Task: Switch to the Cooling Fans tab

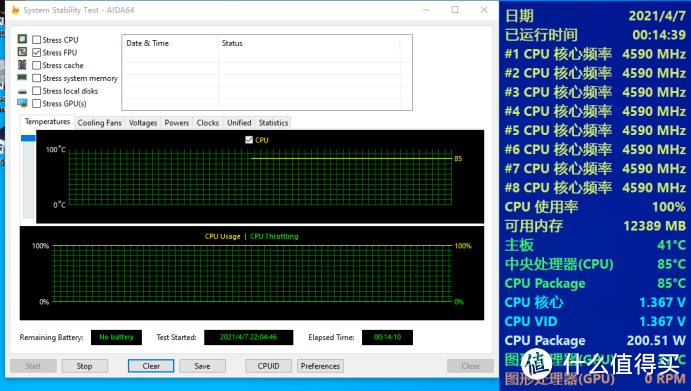Action: click(99, 123)
